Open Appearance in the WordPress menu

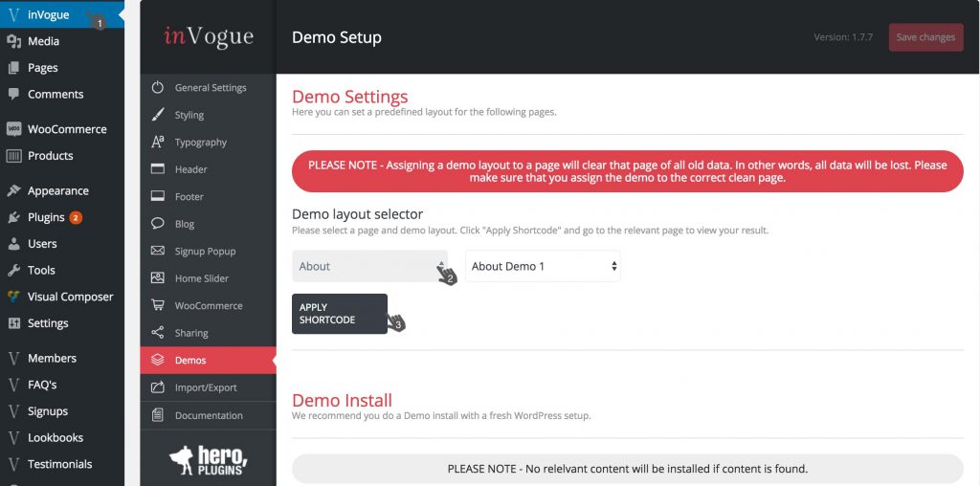(x=62, y=190)
